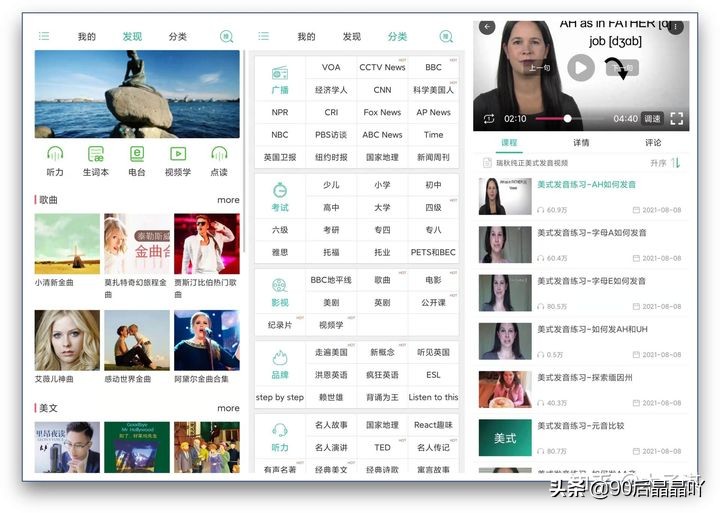This screenshot has height=513, width=720.
Task: Open the 贾斯汀比伯热门歌曲 album thumbnail
Action: tap(207, 244)
